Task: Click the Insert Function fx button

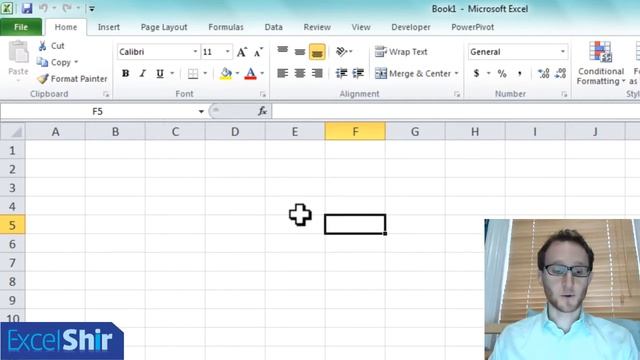Action: tap(262, 111)
